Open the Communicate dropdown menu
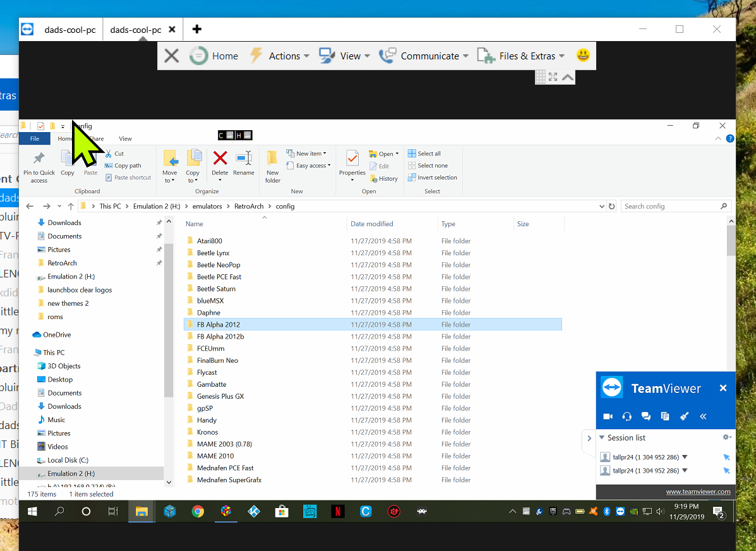 coord(424,56)
